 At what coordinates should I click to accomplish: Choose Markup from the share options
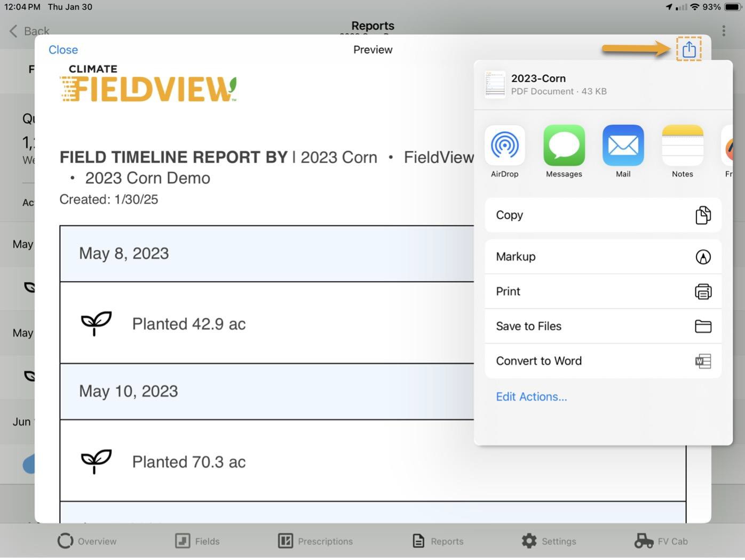point(603,257)
